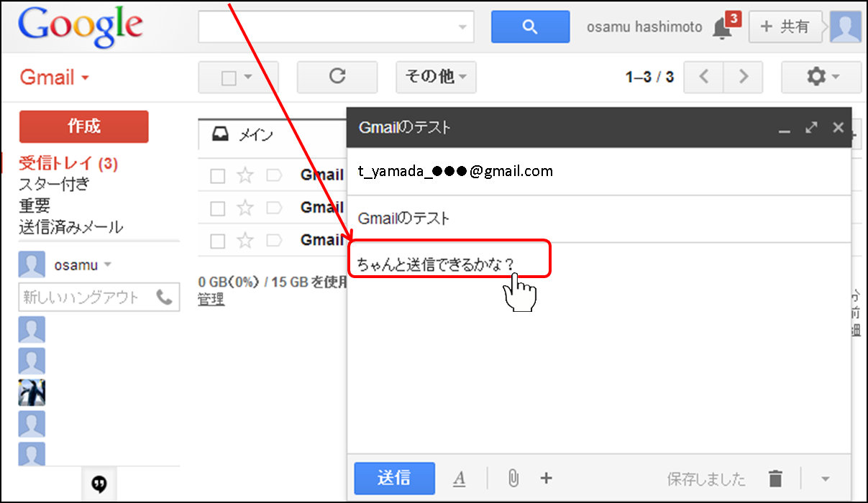This screenshot has height=503, width=868.
Task: Tick checkbox of the first email row
Action: (218, 175)
